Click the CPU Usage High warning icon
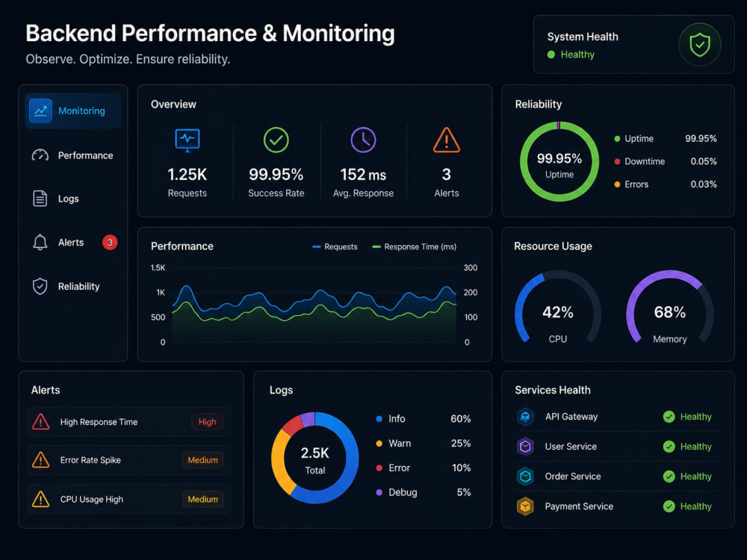Screen dimensions: 747x560 click(x=41, y=499)
